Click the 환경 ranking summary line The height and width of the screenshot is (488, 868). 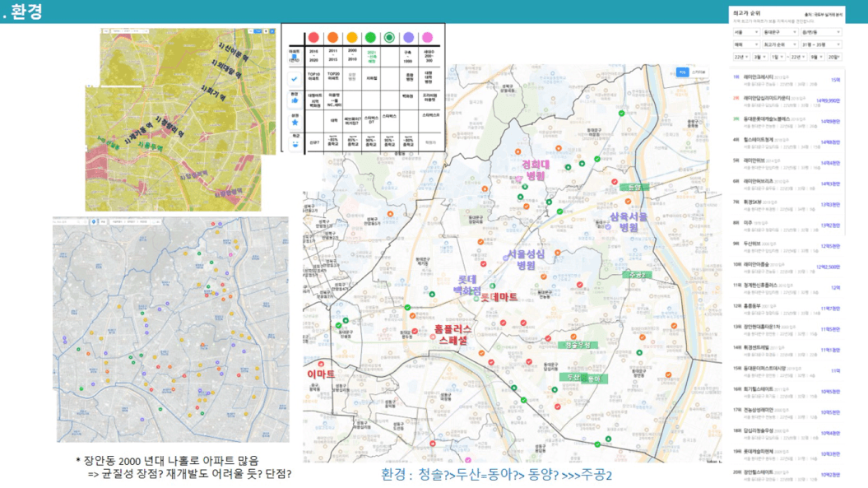(496, 475)
